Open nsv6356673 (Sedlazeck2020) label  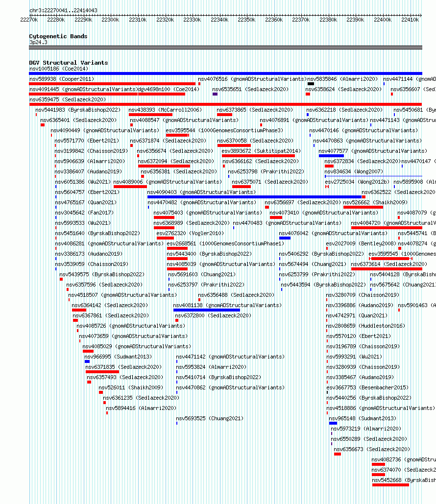coord(372,449)
